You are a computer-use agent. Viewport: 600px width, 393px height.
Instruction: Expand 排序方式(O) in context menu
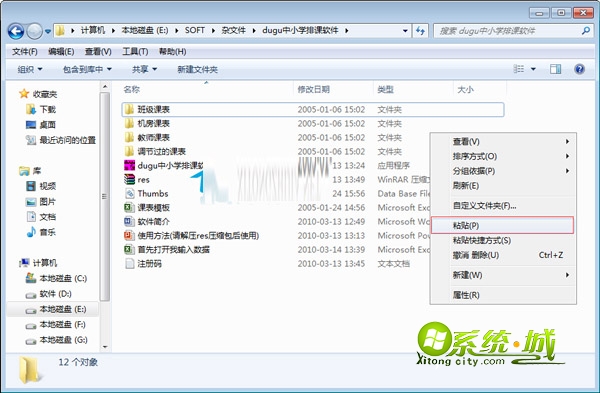pyautogui.click(x=503, y=156)
